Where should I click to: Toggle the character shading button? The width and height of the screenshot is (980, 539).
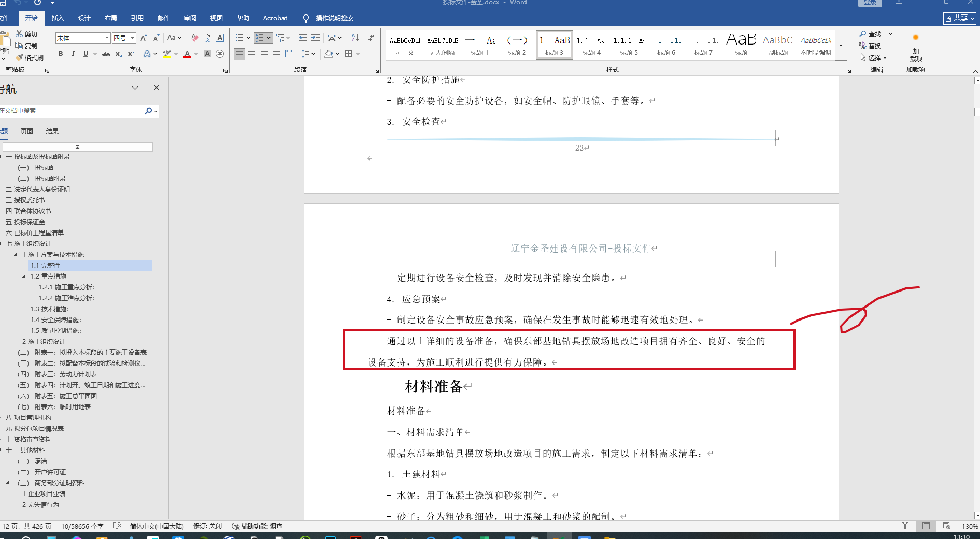pos(207,54)
